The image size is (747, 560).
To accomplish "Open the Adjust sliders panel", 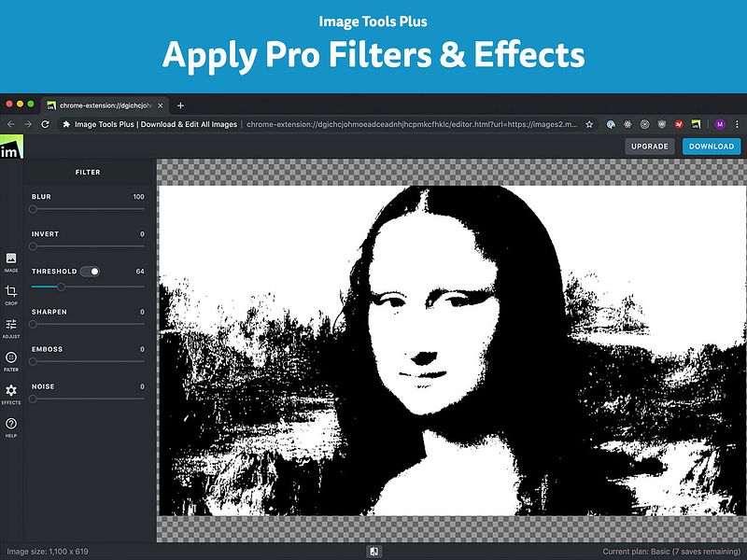I will (x=11, y=329).
